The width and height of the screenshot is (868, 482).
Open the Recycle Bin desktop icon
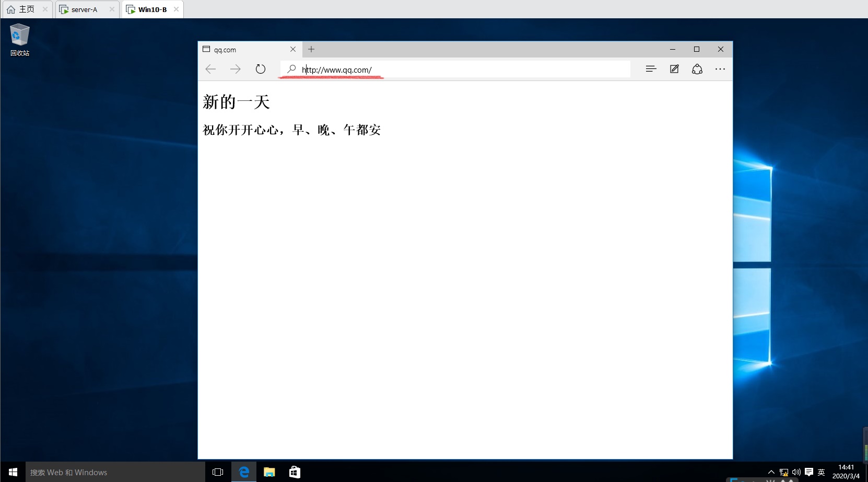(20, 40)
